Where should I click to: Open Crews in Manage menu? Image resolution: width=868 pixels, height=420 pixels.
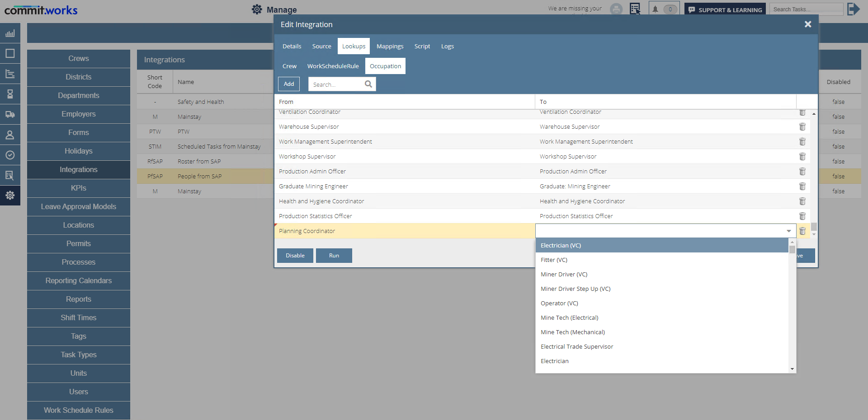click(x=79, y=59)
